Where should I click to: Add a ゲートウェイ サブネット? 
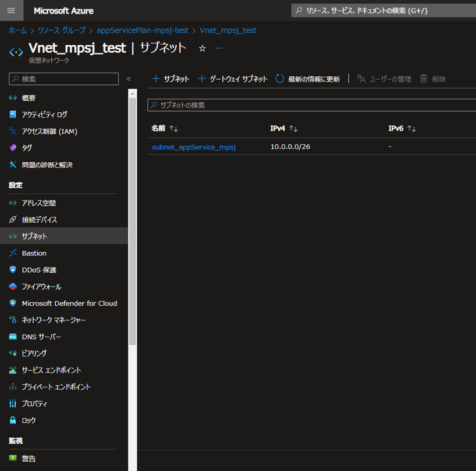(x=233, y=79)
